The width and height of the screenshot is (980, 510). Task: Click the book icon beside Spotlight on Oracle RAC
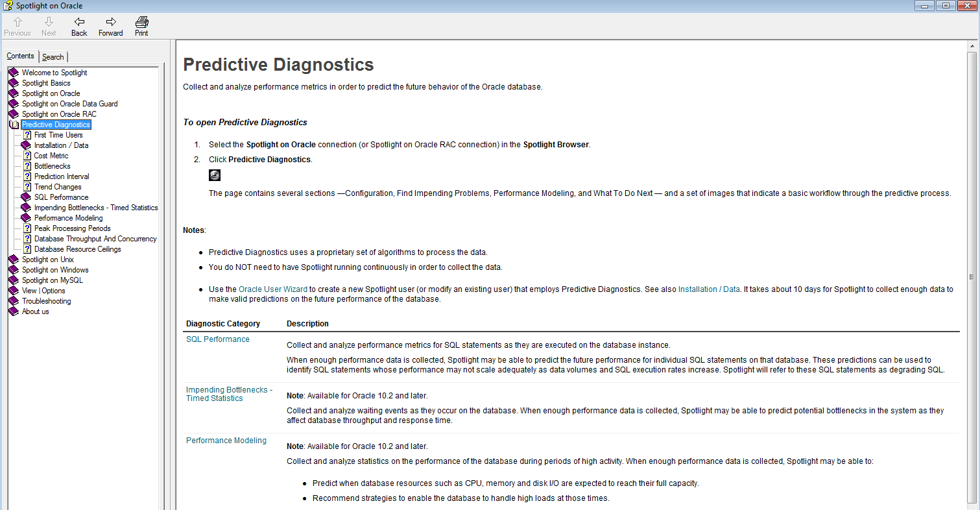[x=14, y=114]
